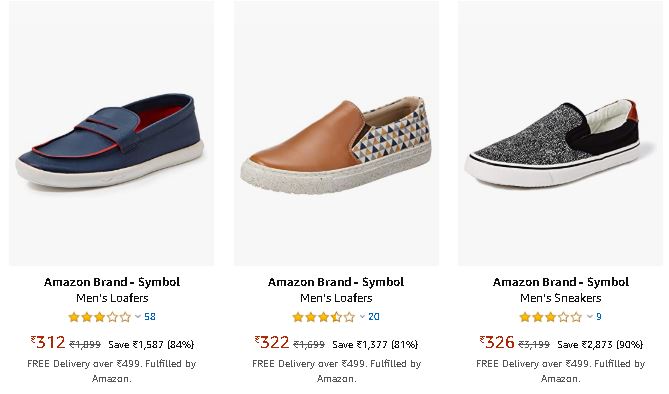
Task: Open the tan leather slip-on loafer image
Action: (x=336, y=133)
